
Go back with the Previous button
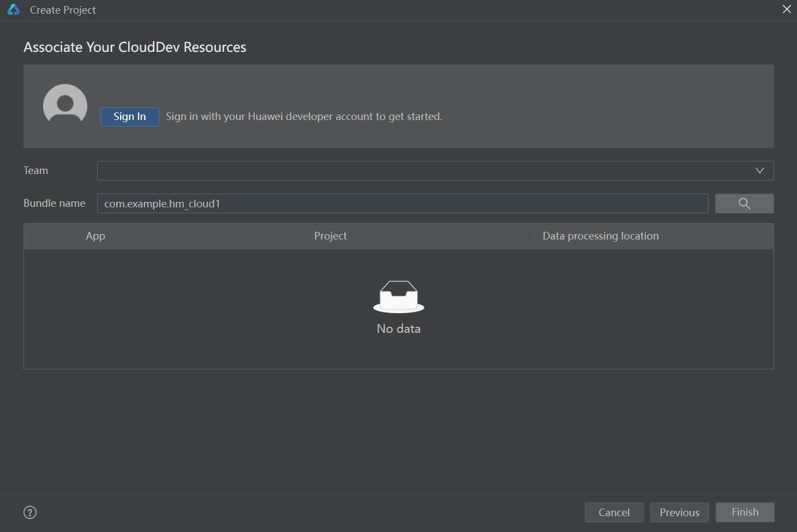[679, 512]
